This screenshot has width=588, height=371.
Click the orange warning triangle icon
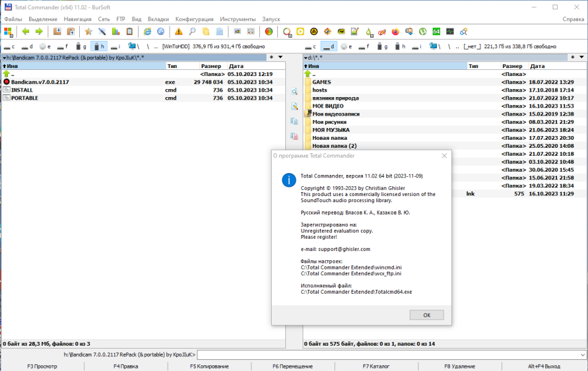pos(179,32)
